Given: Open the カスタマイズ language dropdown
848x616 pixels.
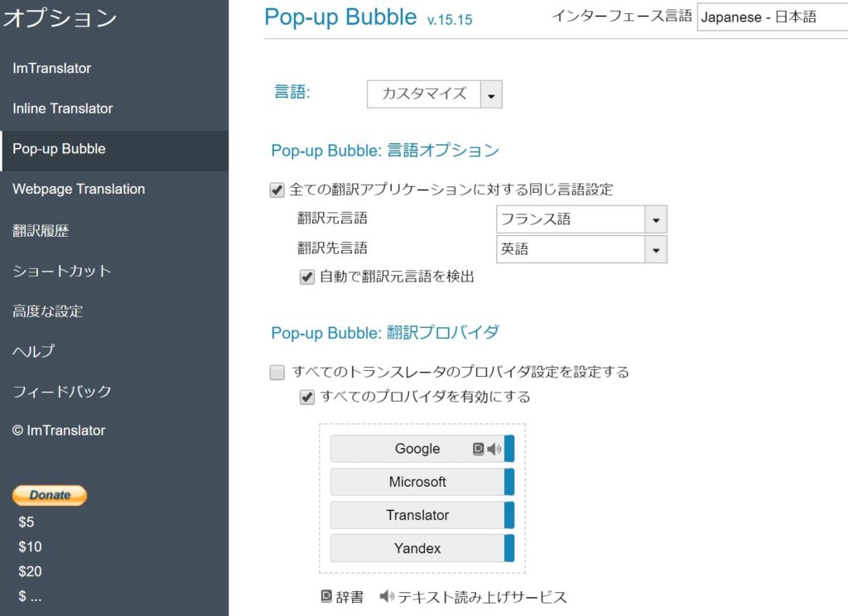Looking at the screenshot, I should (x=434, y=94).
